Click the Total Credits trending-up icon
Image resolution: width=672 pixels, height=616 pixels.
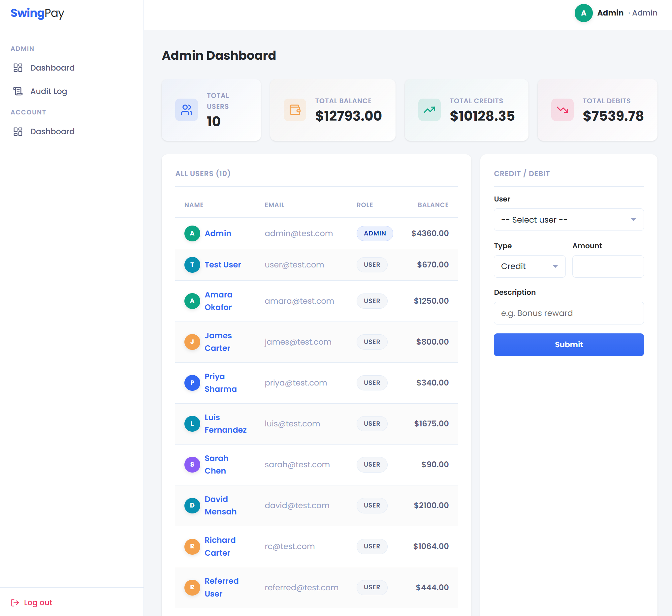(x=429, y=110)
